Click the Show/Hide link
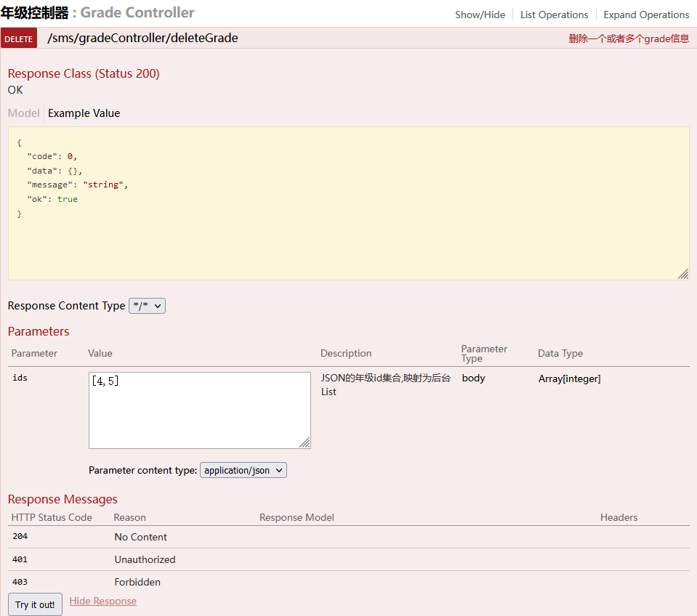The width and height of the screenshot is (697, 616). pyautogui.click(x=480, y=15)
